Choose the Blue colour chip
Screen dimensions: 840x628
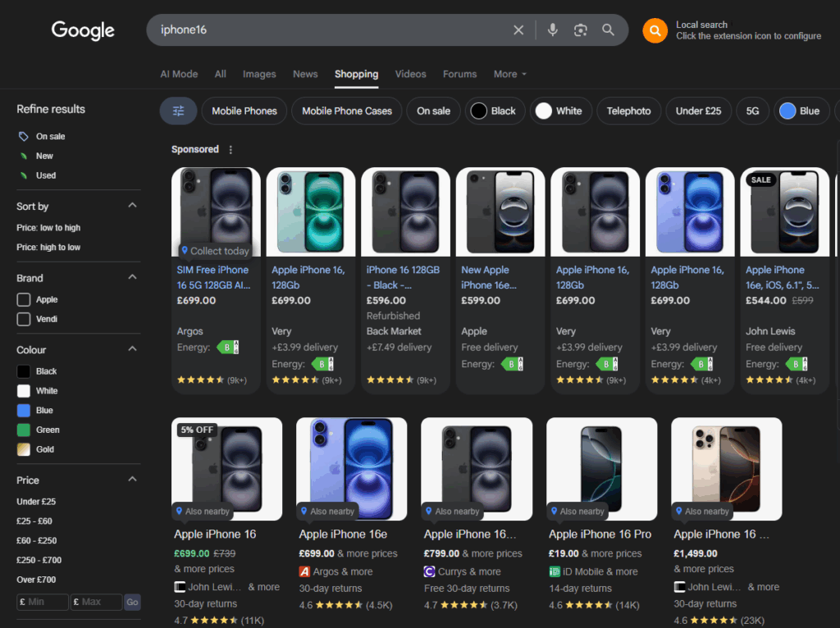[801, 111]
